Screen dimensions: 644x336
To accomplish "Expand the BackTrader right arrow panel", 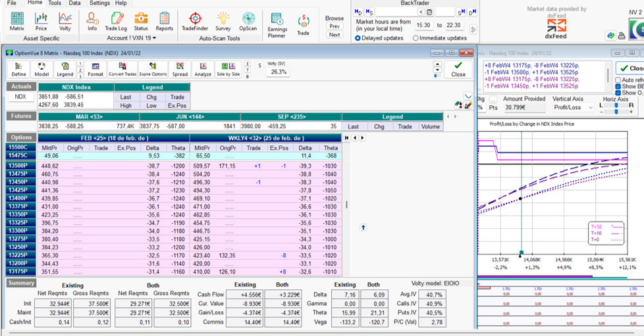I will [473, 30].
